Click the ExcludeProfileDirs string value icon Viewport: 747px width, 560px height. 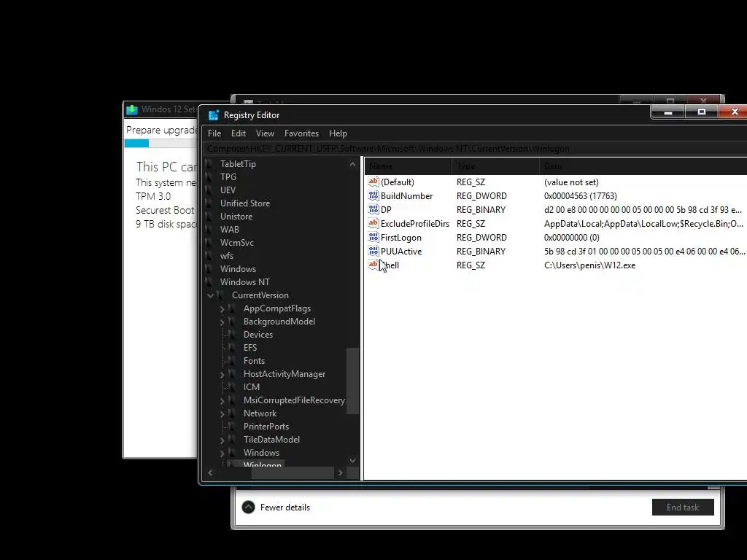click(x=373, y=223)
